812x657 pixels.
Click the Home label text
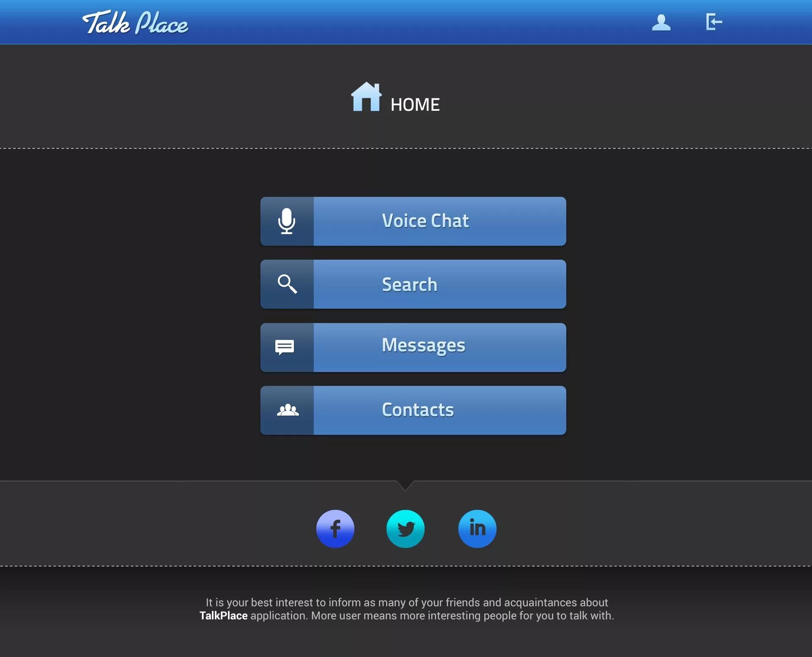(x=415, y=104)
